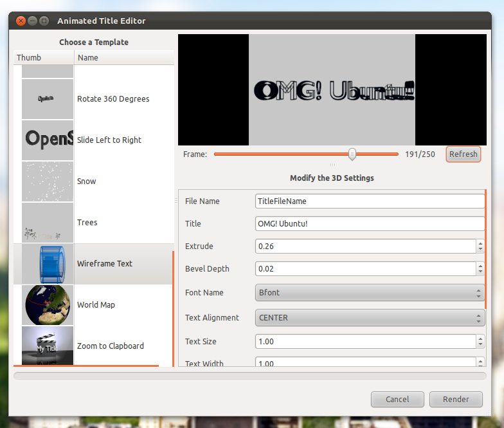This screenshot has height=428, width=504.
Task: Click the OMG! Ubuntu! preview image
Action: 332,90
